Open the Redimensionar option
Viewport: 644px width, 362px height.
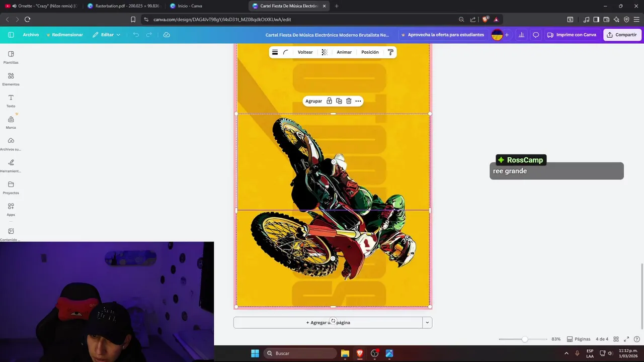(x=64, y=35)
